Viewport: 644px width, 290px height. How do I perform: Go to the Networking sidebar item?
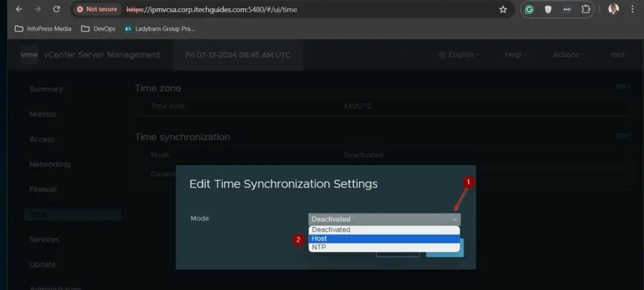click(50, 164)
